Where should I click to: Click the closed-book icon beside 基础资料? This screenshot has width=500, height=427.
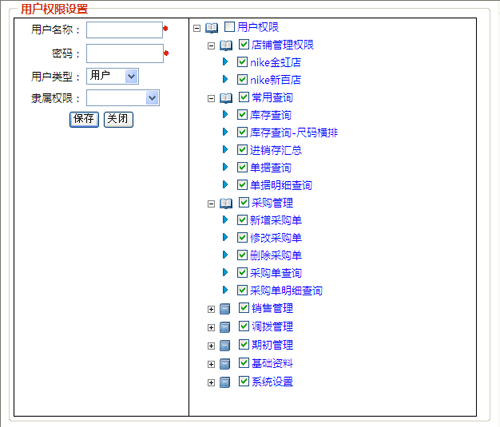[x=225, y=364]
